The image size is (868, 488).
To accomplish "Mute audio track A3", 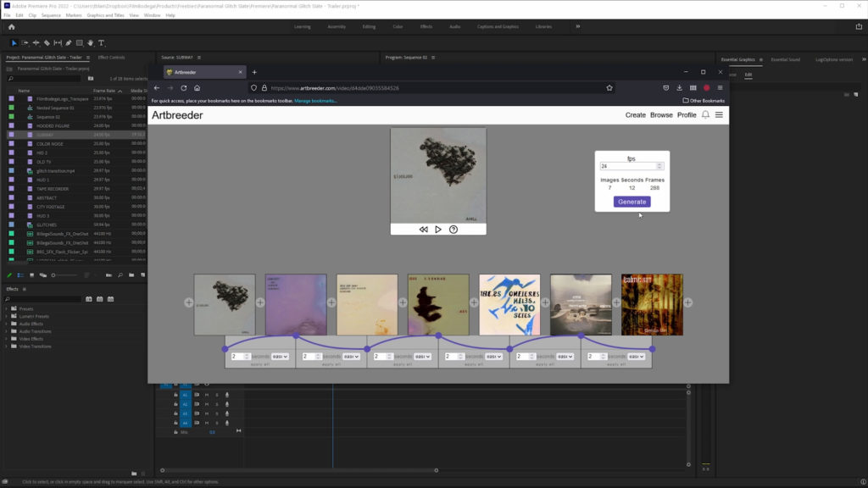I will click(x=207, y=413).
